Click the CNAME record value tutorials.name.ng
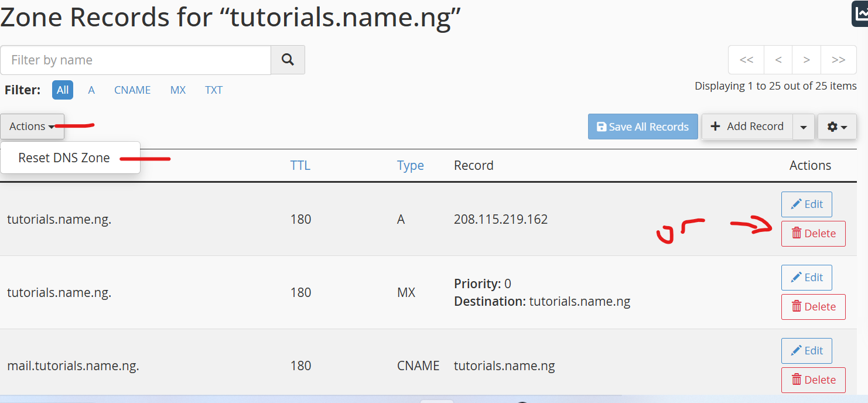The height and width of the screenshot is (403, 868). 504,366
